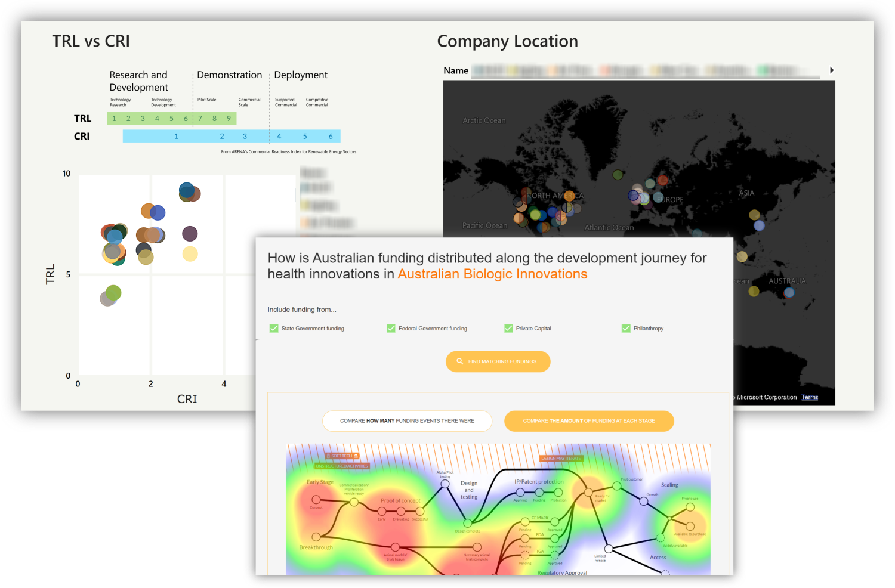The image size is (895, 588).
Task: Select the Proof of concept Successful node
Action: pyautogui.click(x=420, y=511)
